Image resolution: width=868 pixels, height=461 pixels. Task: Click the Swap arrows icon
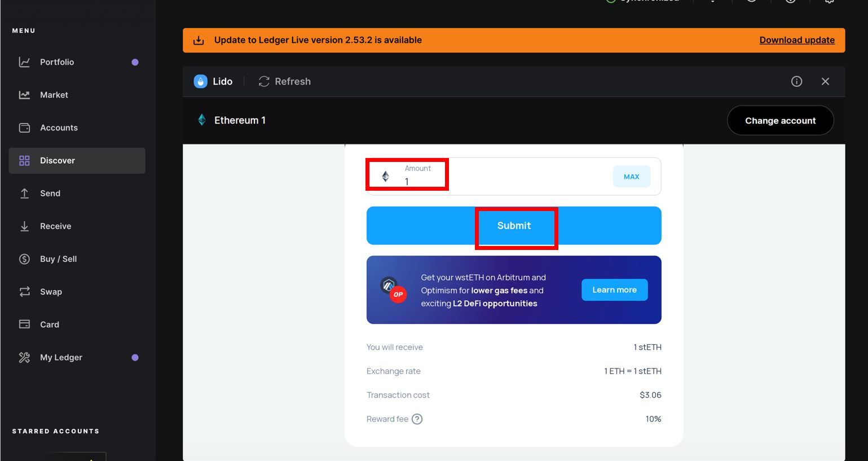24,292
